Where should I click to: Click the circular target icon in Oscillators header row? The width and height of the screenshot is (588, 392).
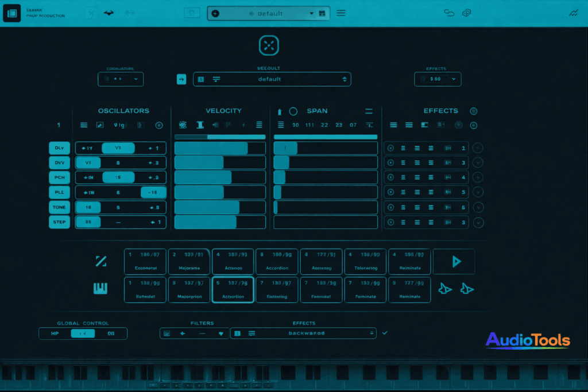coord(159,125)
